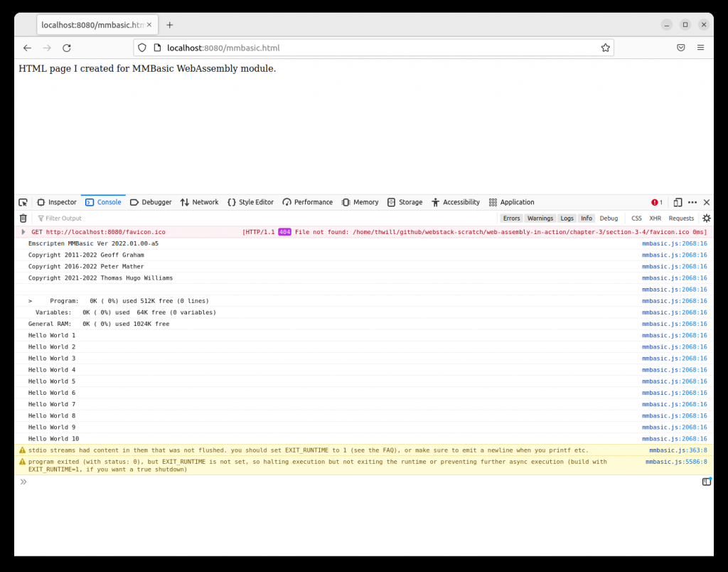The width and height of the screenshot is (728, 572).
Task: Toggle the Errors log filter
Action: coord(511,218)
